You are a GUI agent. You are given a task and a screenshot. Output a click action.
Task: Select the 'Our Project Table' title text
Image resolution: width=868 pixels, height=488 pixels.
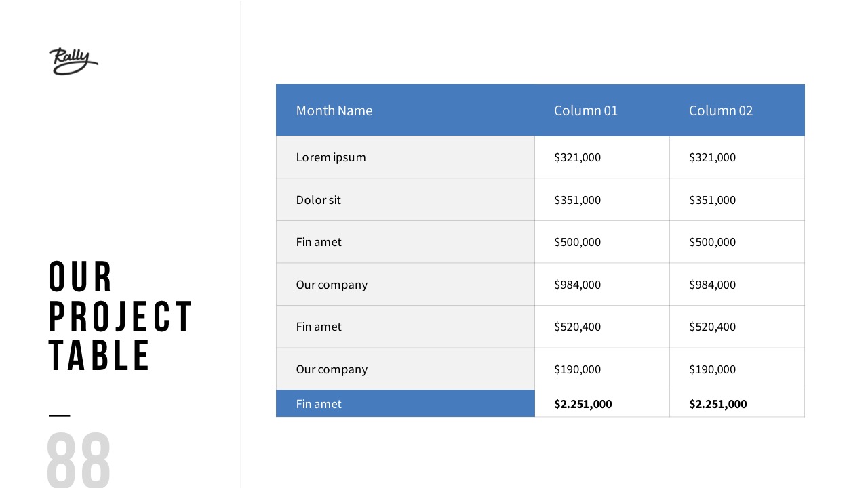[x=120, y=316]
